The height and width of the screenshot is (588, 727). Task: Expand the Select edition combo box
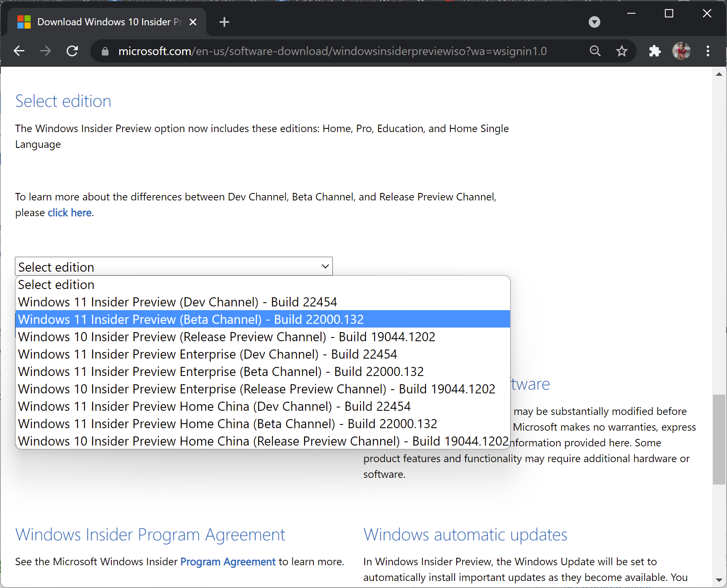(174, 266)
